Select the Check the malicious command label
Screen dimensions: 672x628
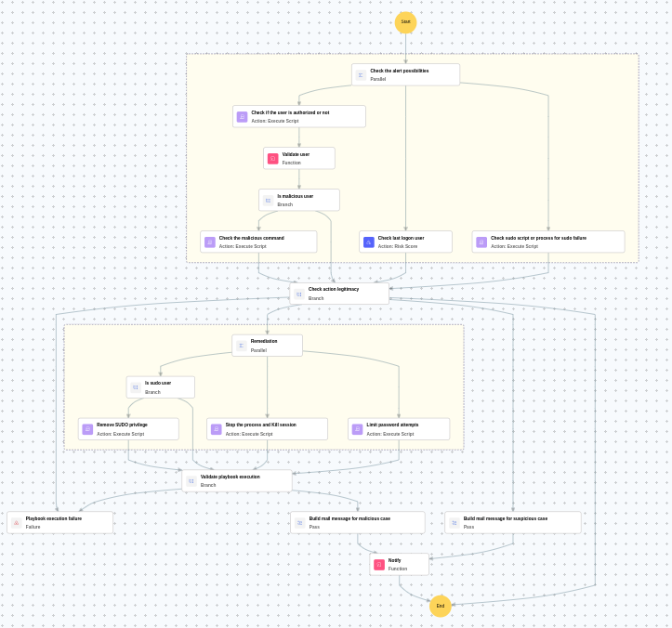click(252, 238)
